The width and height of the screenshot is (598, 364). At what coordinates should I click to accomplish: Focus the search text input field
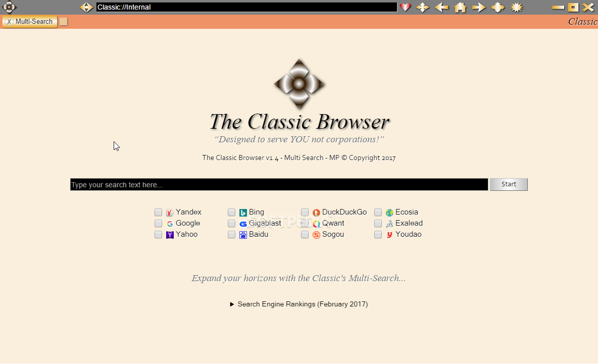click(x=279, y=184)
